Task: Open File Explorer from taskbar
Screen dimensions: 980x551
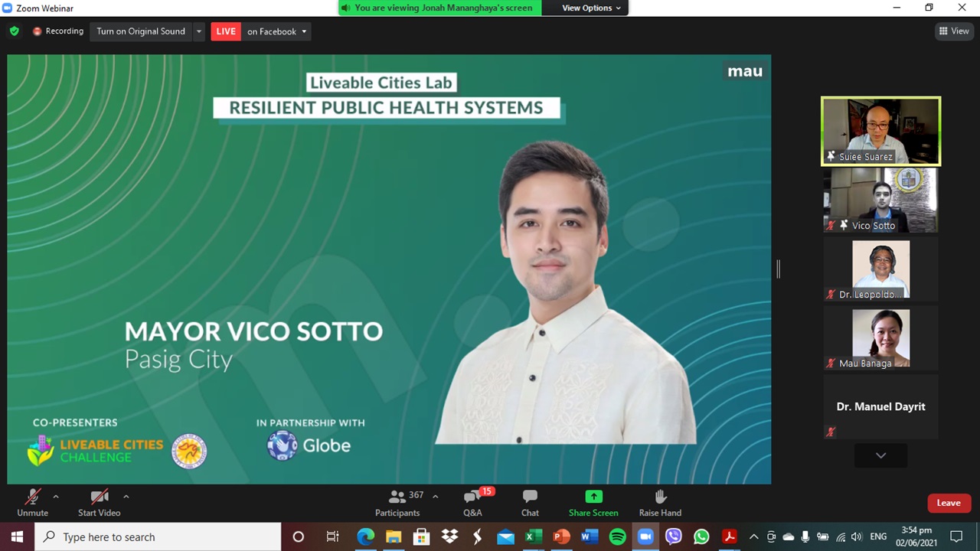Action: [394, 536]
